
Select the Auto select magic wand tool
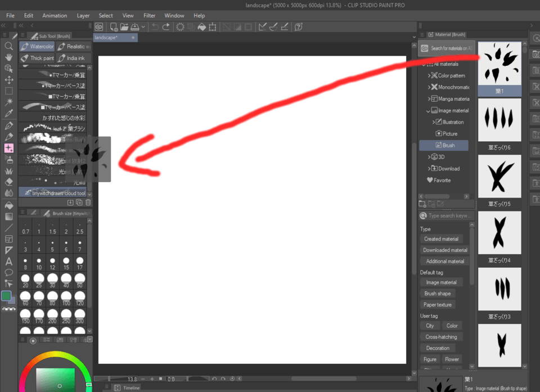tap(9, 102)
